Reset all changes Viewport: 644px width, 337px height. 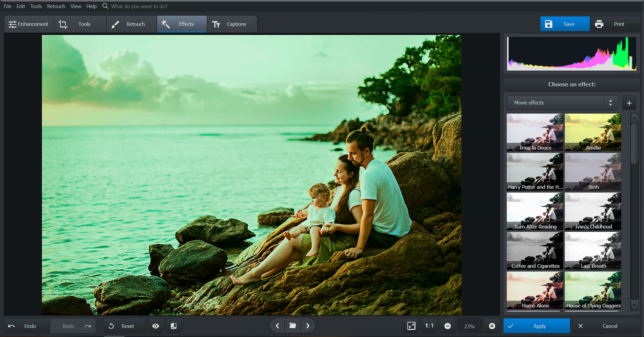click(124, 326)
